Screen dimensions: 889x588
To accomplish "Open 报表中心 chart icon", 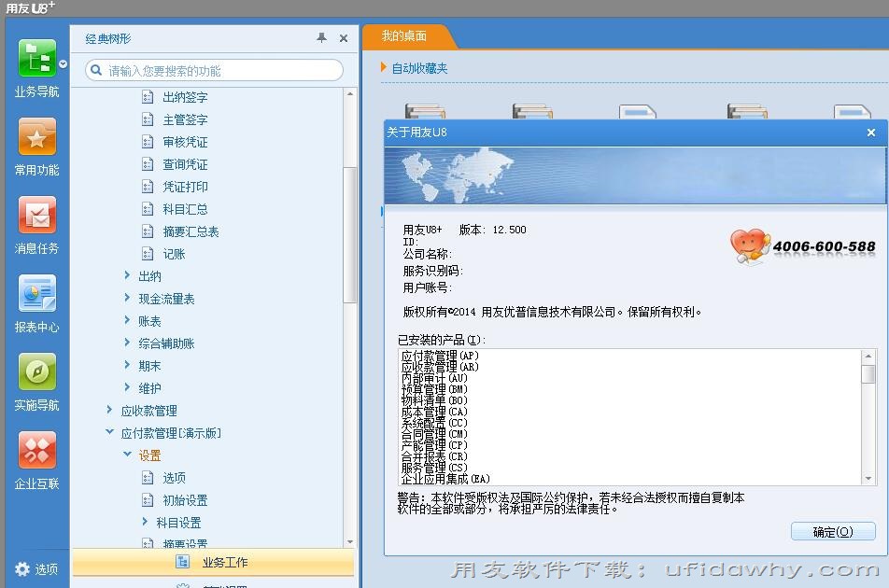I will [x=37, y=294].
